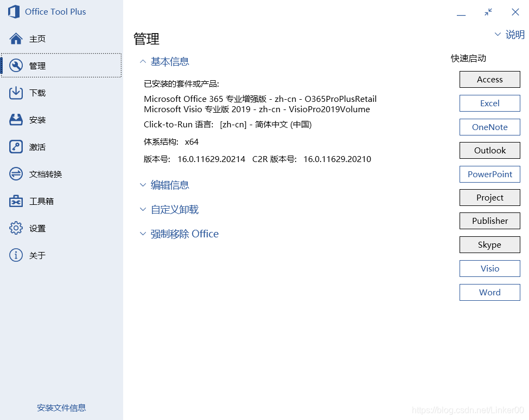Click the toolbox icon
This screenshot has height=420, width=529.
[16, 201]
